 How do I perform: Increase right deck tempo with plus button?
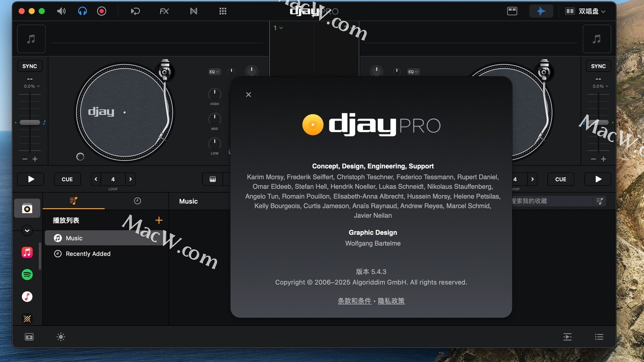603,159
